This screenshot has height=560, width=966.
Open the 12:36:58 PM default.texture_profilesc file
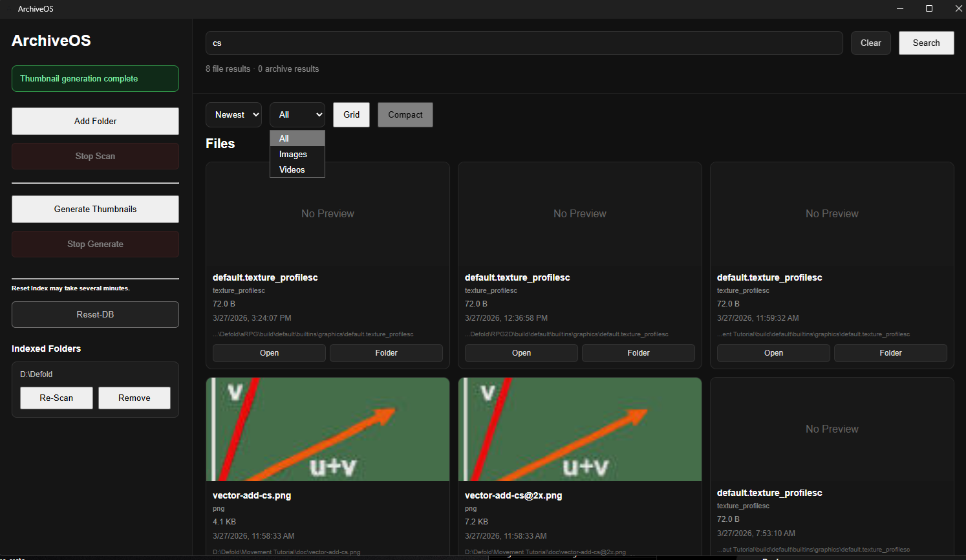click(521, 353)
